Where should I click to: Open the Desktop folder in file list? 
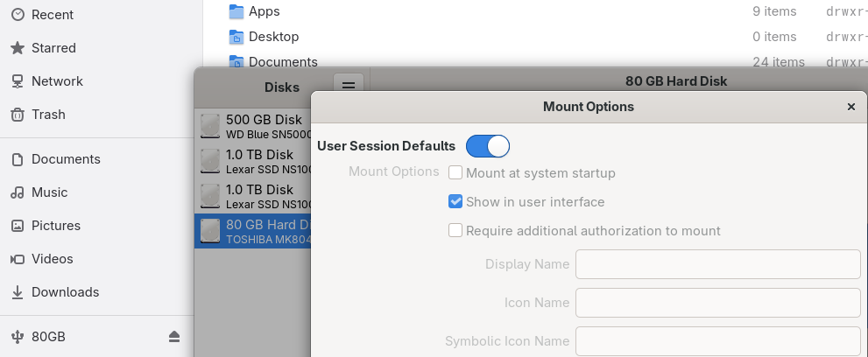point(273,37)
